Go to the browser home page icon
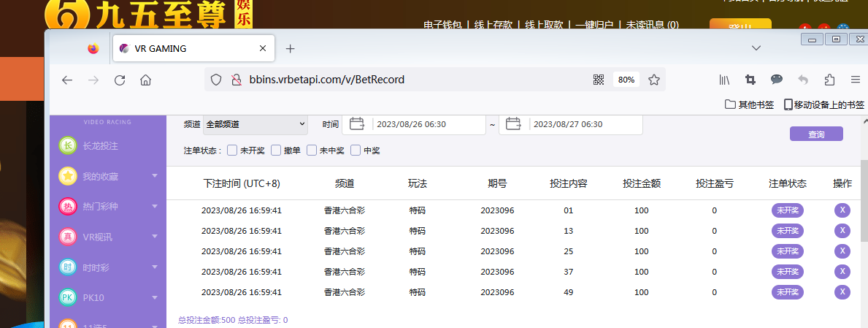This screenshot has height=328, width=868. tap(145, 80)
